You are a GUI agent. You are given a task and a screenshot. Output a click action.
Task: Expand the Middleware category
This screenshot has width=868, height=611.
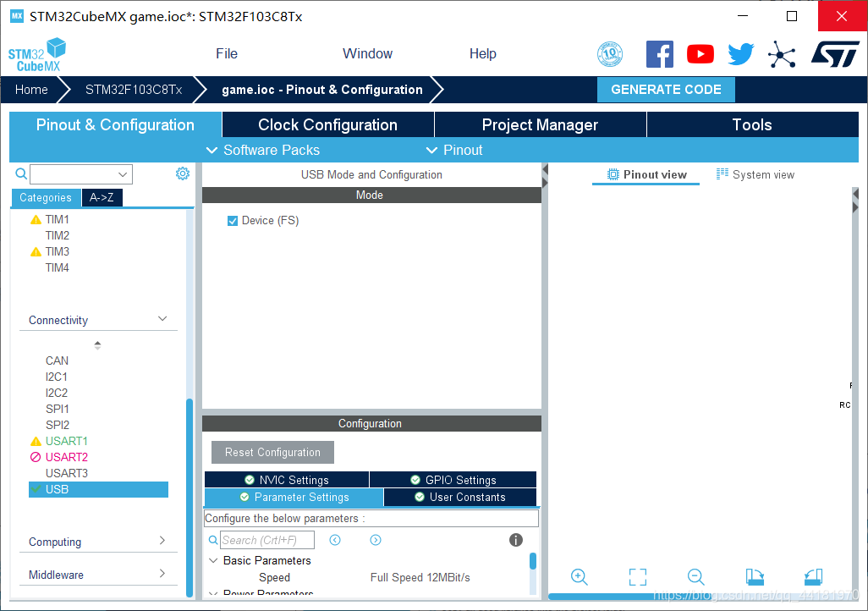click(162, 574)
